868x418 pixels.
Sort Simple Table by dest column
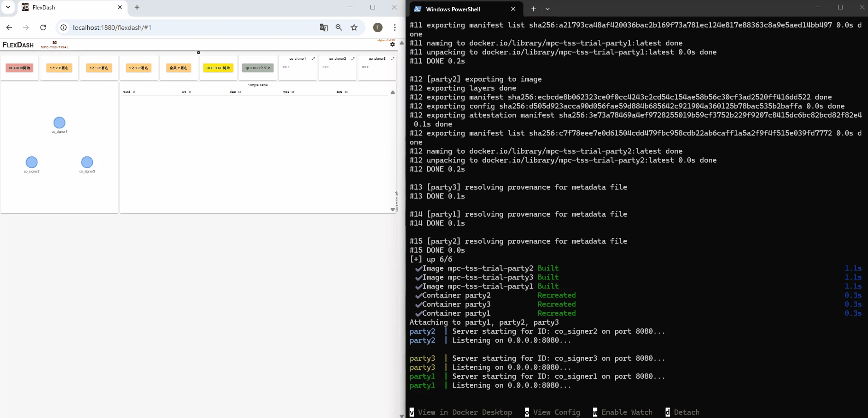click(x=235, y=92)
